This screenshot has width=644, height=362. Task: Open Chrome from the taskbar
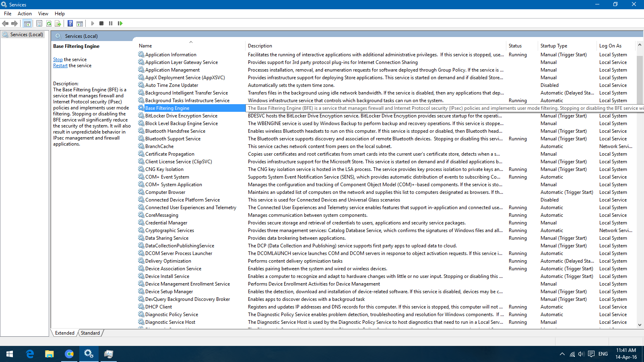coord(69,354)
